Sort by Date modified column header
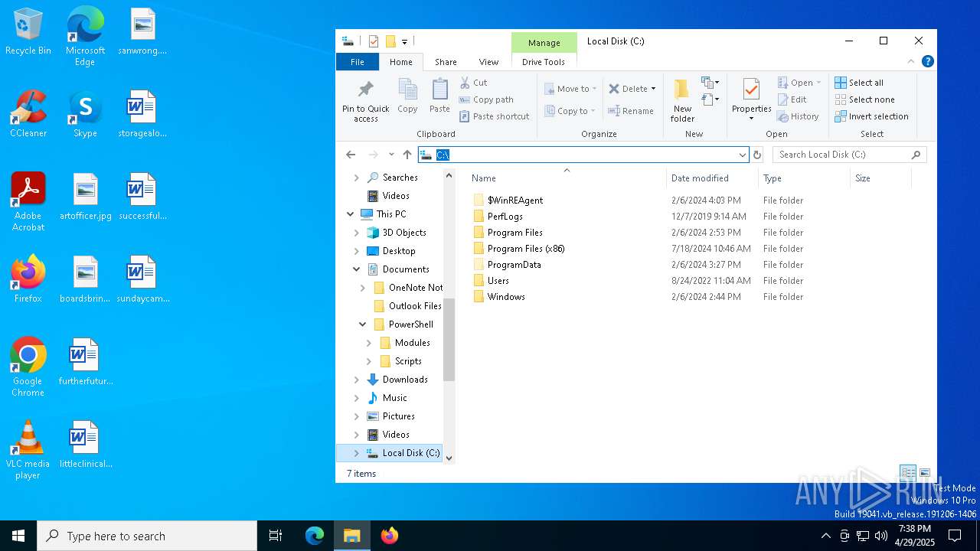 click(x=712, y=178)
